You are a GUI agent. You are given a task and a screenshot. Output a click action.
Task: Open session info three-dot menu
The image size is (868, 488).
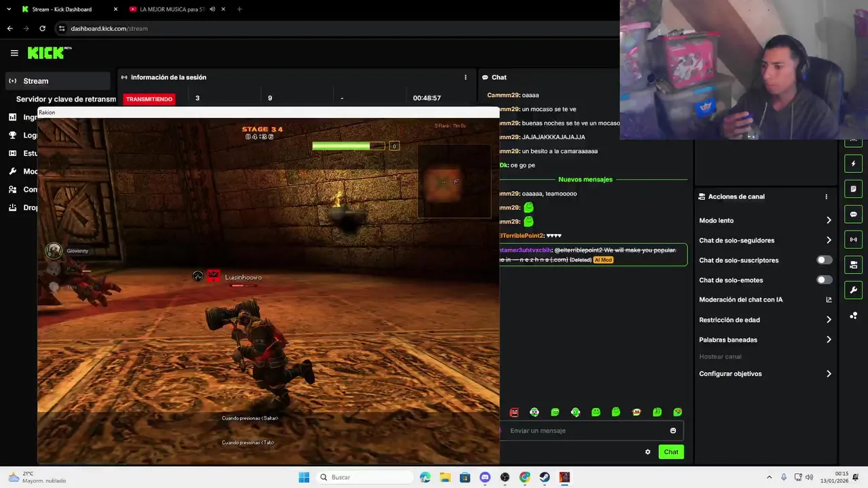pyautogui.click(x=465, y=77)
